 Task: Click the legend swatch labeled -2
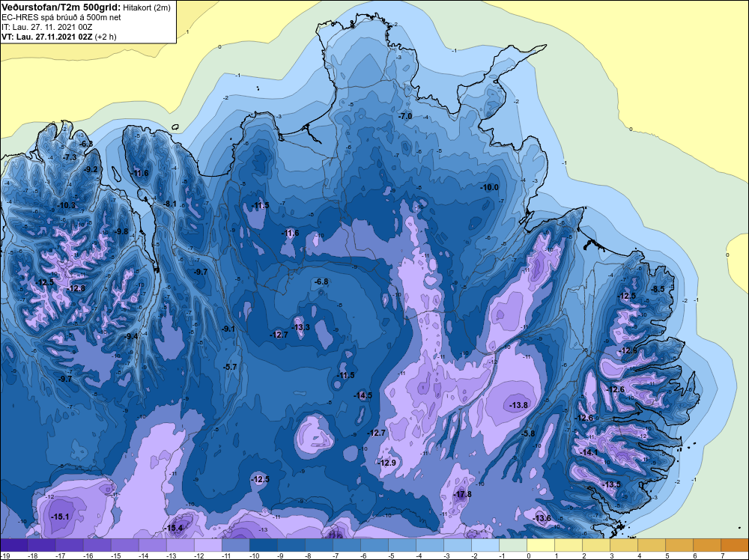[x=485, y=546]
